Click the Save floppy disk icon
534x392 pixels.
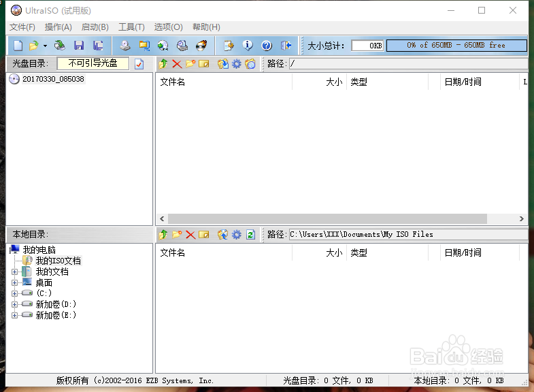(x=79, y=46)
